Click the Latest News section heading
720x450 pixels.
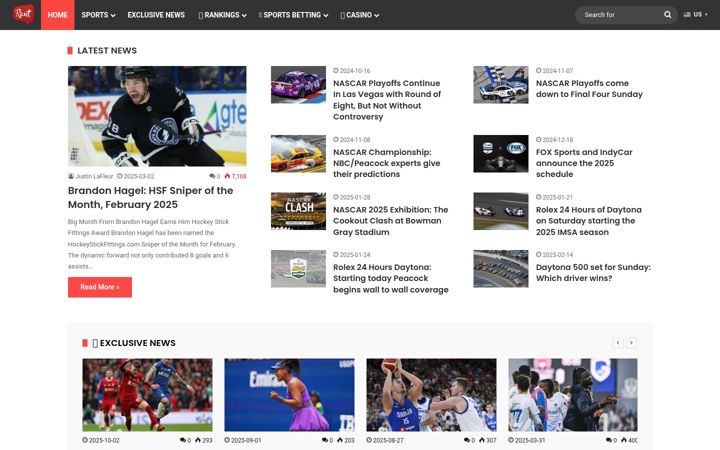[x=107, y=51]
